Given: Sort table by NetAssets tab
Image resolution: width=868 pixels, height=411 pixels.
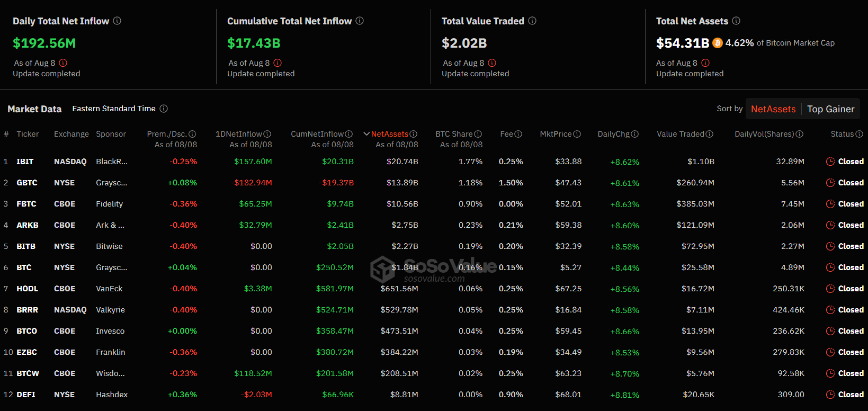Looking at the screenshot, I should (773, 109).
